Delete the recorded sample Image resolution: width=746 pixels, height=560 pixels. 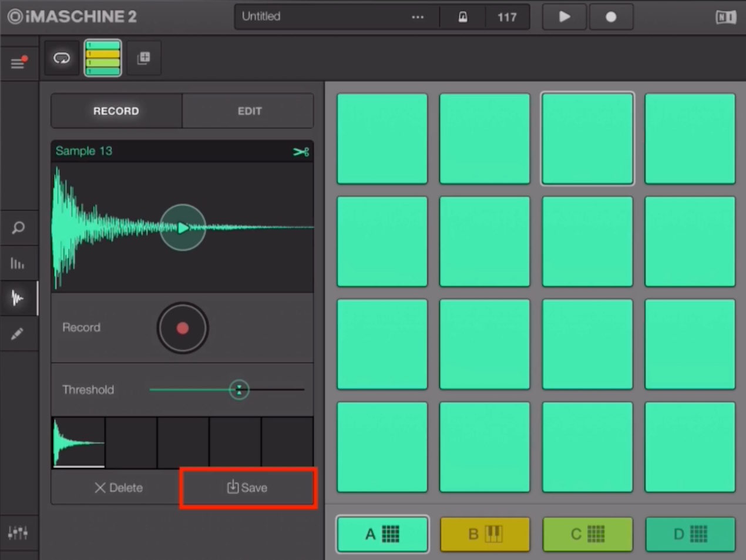pos(118,488)
